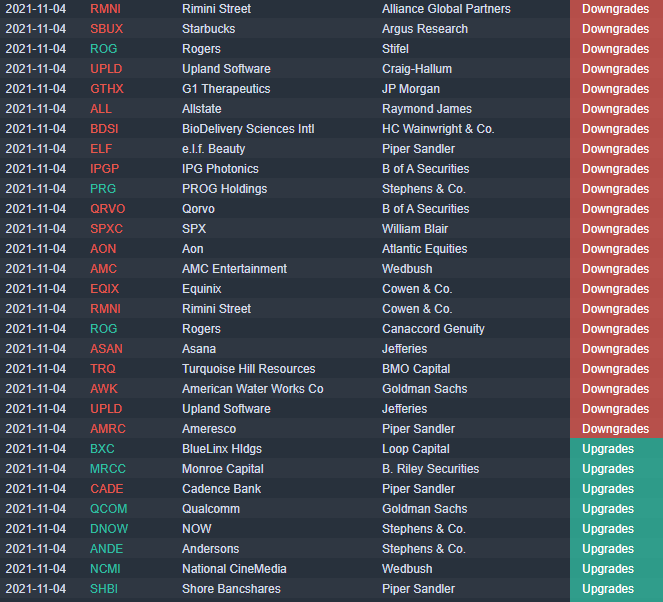Click RMNI ticker in Alliance Global Partners row
Screen dimensions: 663x602
105,9
